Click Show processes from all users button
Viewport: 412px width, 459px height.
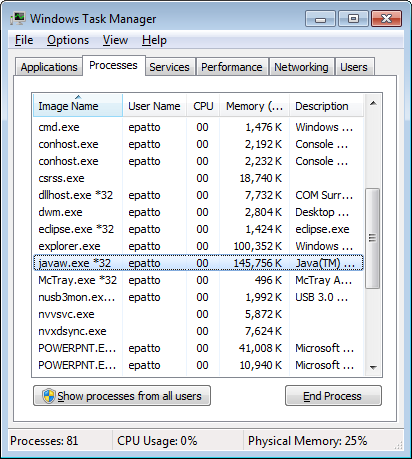(x=122, y=396)
